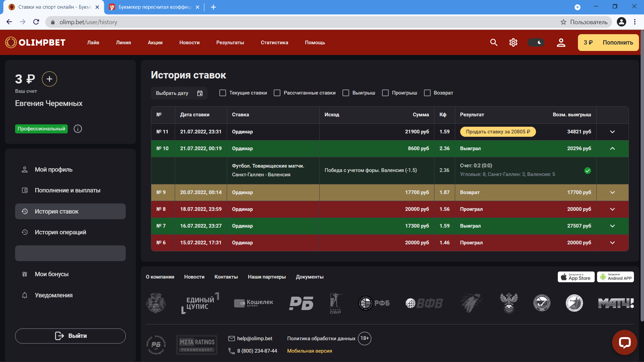Viewport: 644px width, 362px height.
Task: Open the live chat bubble icon
Action: [x=624, y=342]
